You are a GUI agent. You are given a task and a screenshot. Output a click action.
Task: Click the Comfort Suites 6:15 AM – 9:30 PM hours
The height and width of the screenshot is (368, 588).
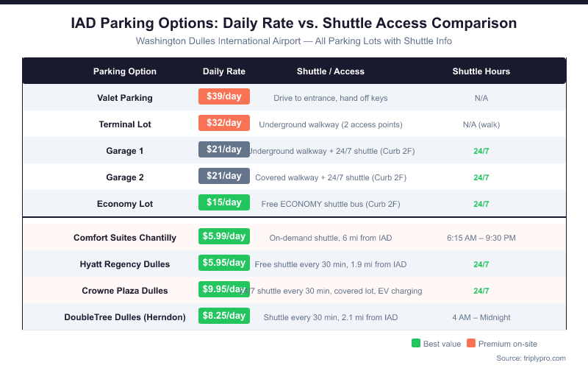[x=481, y=238]
